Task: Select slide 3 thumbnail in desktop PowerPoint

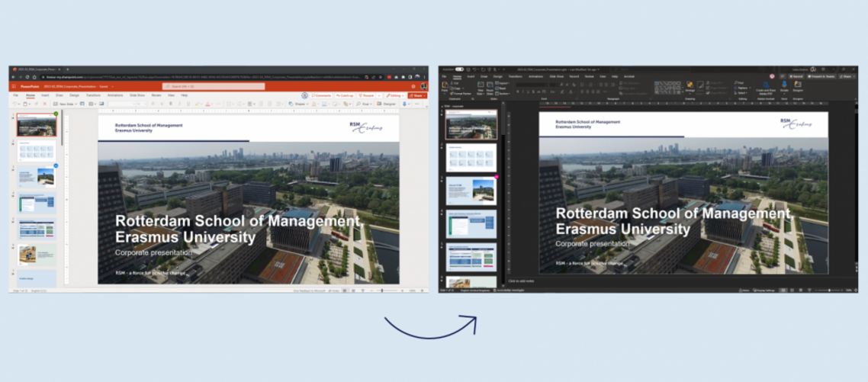Action: click(x=471, y=191)
